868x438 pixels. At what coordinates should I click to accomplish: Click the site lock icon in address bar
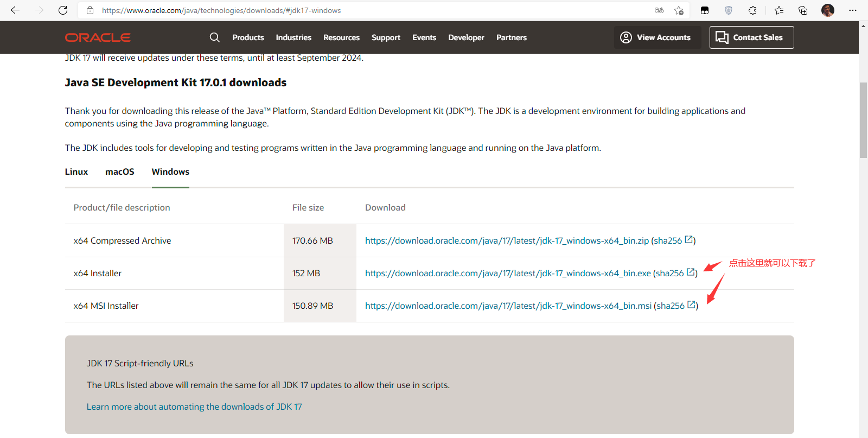[x=90, y=10]
